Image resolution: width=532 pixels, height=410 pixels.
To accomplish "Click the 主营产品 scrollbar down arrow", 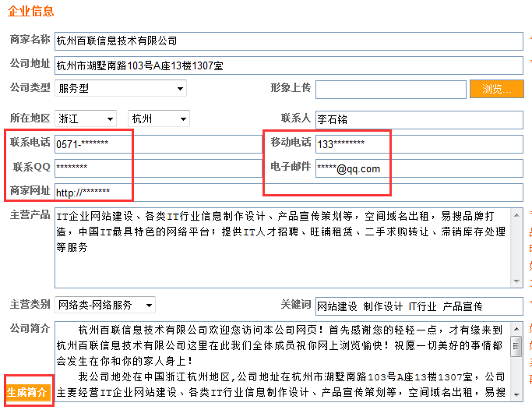I will [x=516, y=281].
